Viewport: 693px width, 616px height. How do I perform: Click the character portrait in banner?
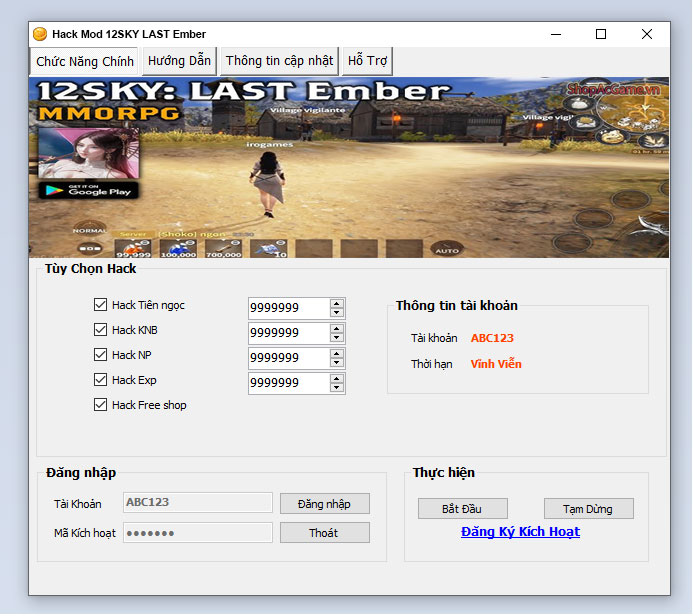[x=88, y=153]
